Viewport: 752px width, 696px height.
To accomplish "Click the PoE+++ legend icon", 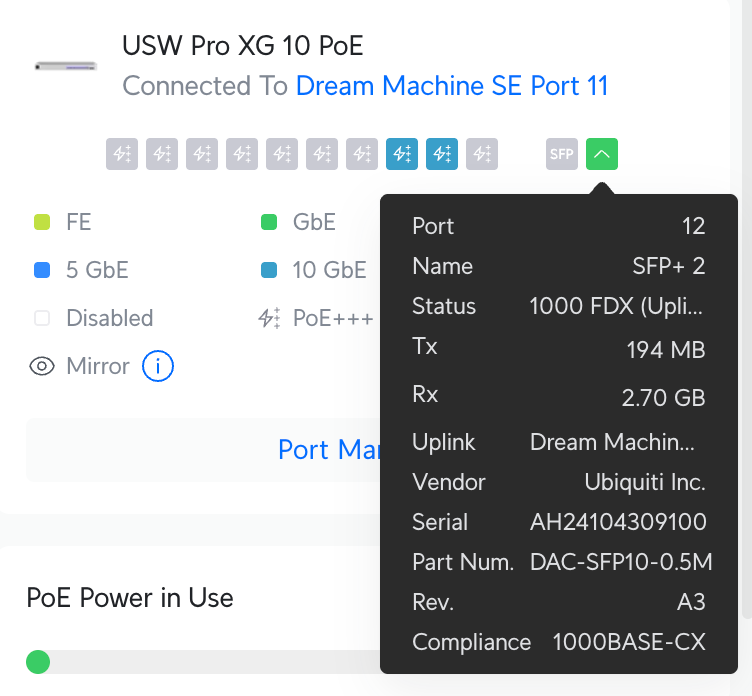I will click(269, 318).
